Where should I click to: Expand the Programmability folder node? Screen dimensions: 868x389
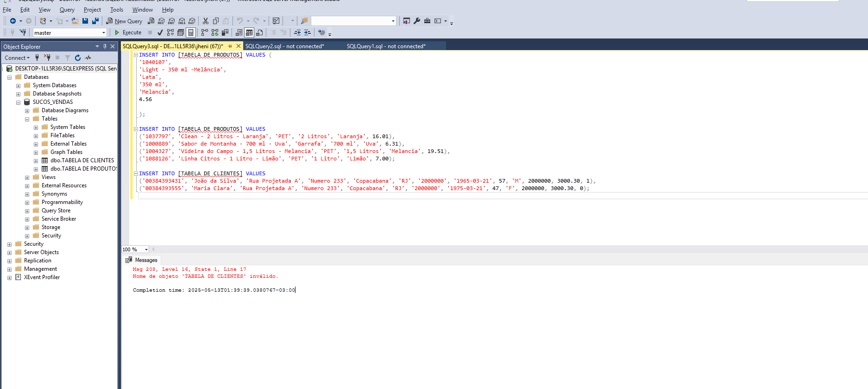27,203
